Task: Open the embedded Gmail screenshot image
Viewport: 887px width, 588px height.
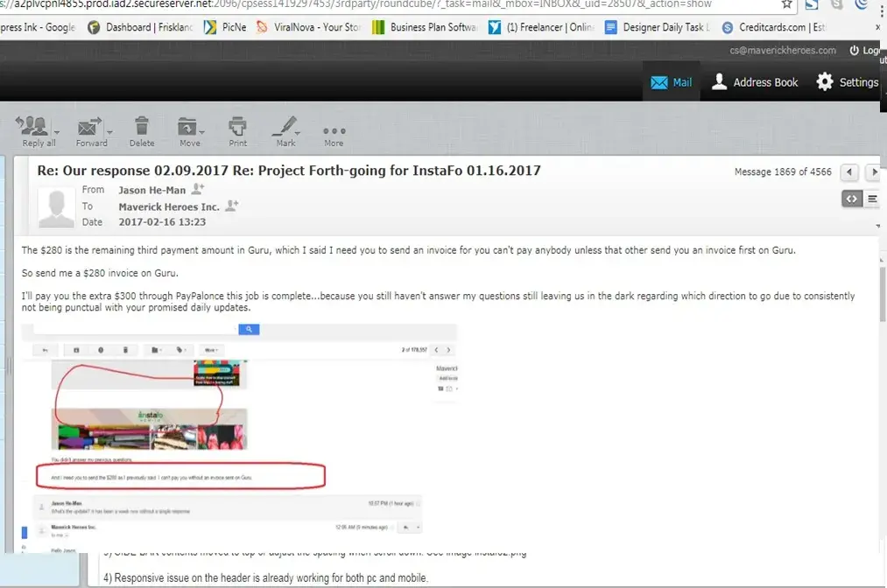Action: [x=238, y=435]
